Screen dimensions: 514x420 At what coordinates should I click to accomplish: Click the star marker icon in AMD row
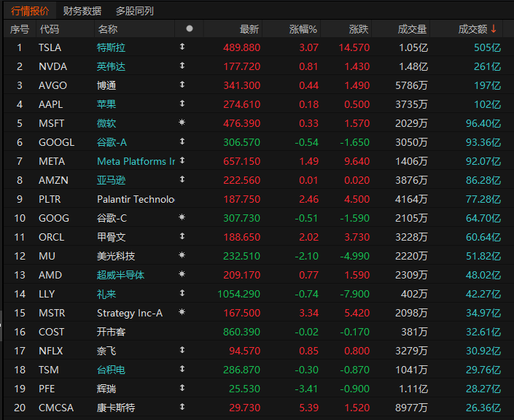pos(182,273)
